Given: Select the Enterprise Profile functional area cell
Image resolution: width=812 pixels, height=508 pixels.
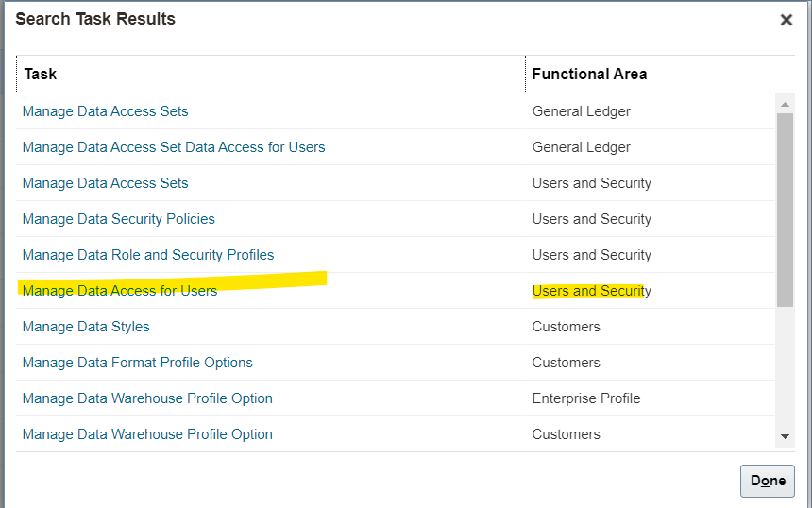Looking at the screenshot, I should 586,398.
